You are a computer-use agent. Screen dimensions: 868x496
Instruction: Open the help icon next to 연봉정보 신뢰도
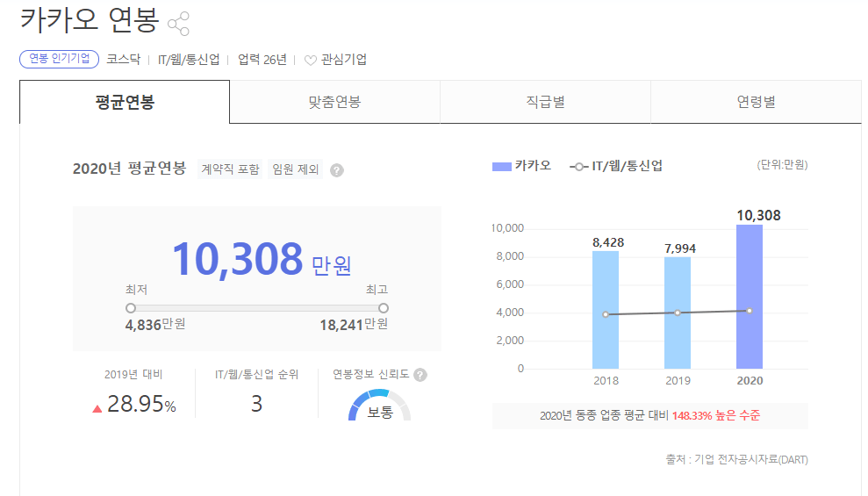click(x=420, y=375)
